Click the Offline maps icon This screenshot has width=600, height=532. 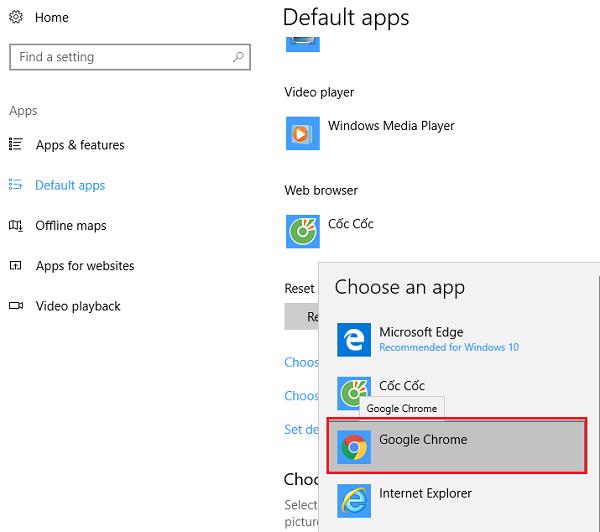point(16,226)
